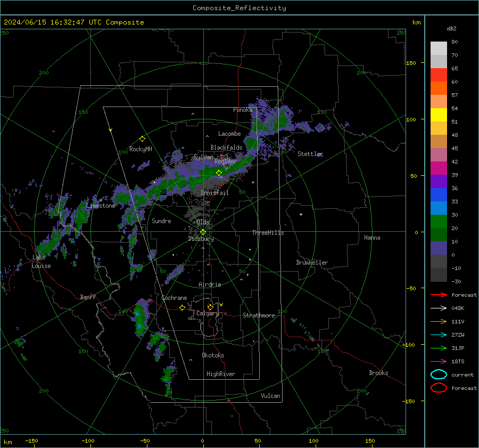The height and width of the screenshot is (448, 479).
Task: Select the 80 dBZ light grey swatch
Action: (439, 48)
